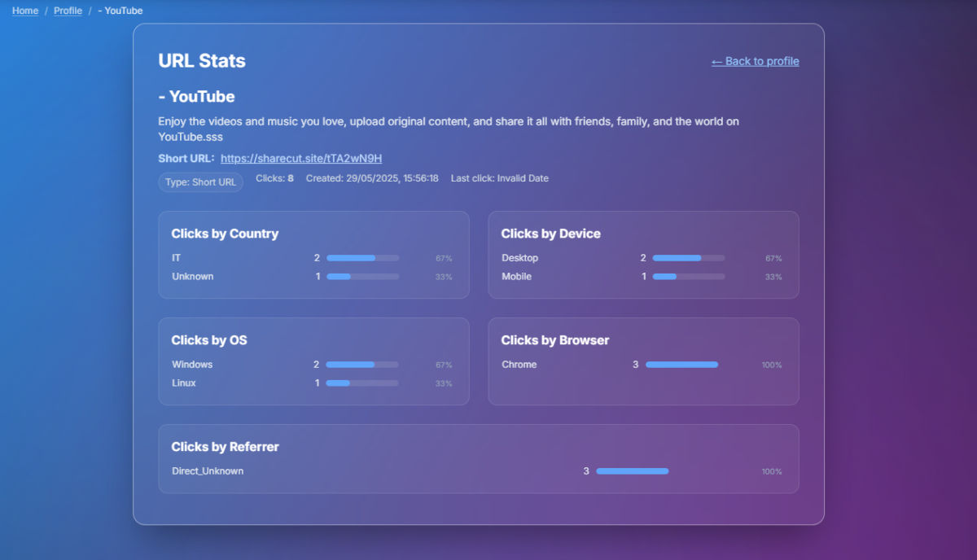
Task: Click the Linux OS progress bar
Action: tap(363, 383)
